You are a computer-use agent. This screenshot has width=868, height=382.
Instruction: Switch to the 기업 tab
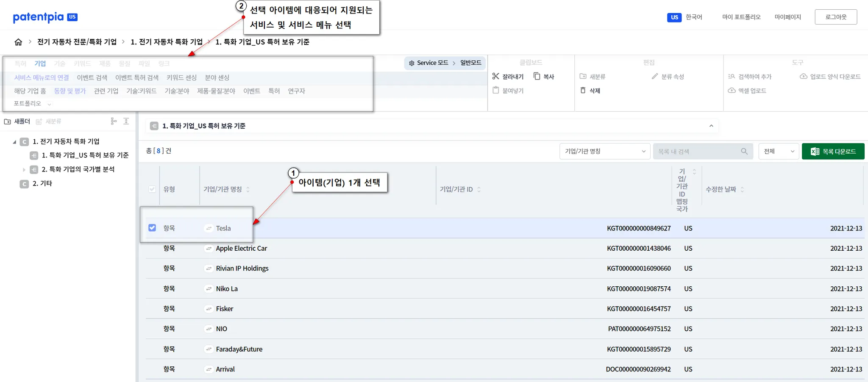coord(40,64)
